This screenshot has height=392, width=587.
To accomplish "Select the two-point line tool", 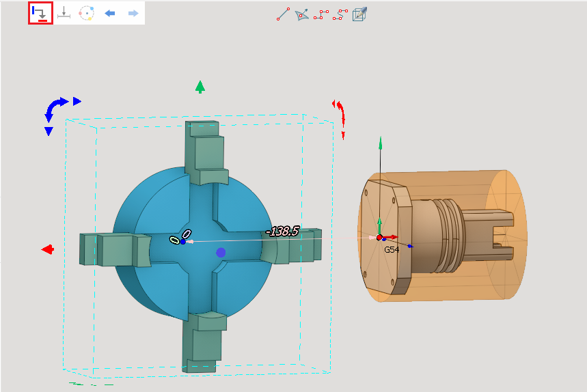I will pyautogui.click(x=283, y=14).
